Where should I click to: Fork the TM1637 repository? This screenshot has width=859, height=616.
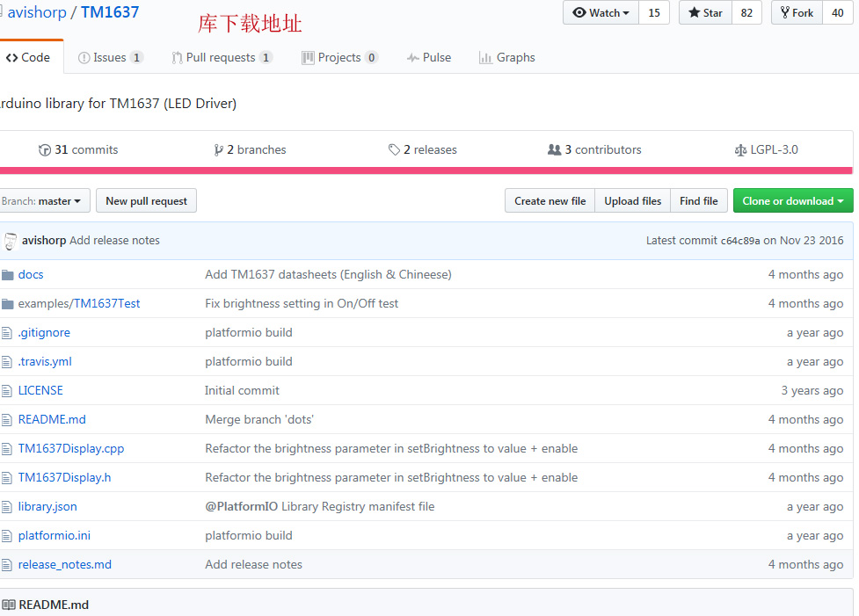point(797,12)
